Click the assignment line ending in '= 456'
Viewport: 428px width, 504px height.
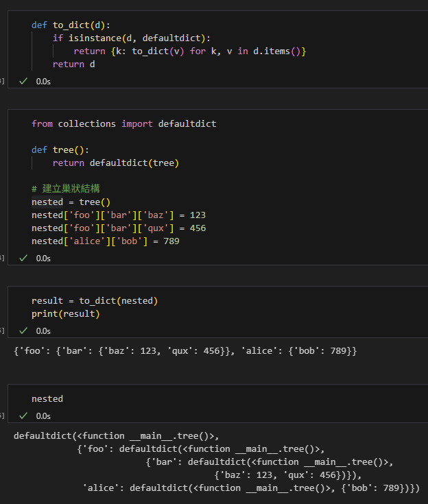[119, 228]
